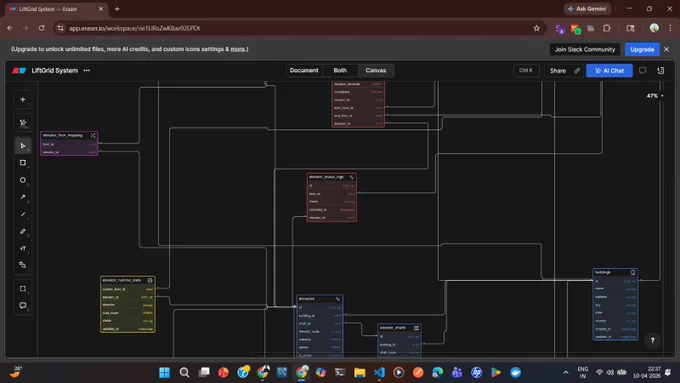The width and height of the screenshot is (680, 383).
Task: Open File Explorer from the taskbar
Action: [x=360, y=373]
